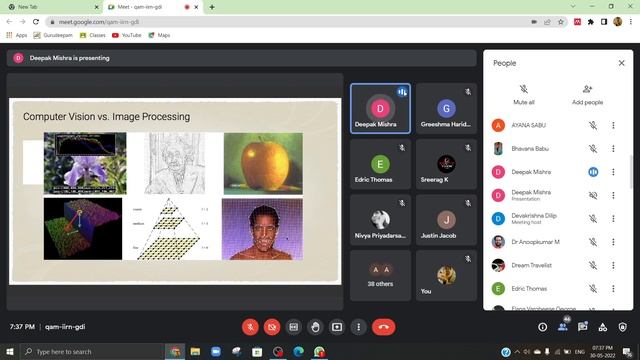
Task: Open more options for Edric Thomas in list
Action: [x=613, y=289]
